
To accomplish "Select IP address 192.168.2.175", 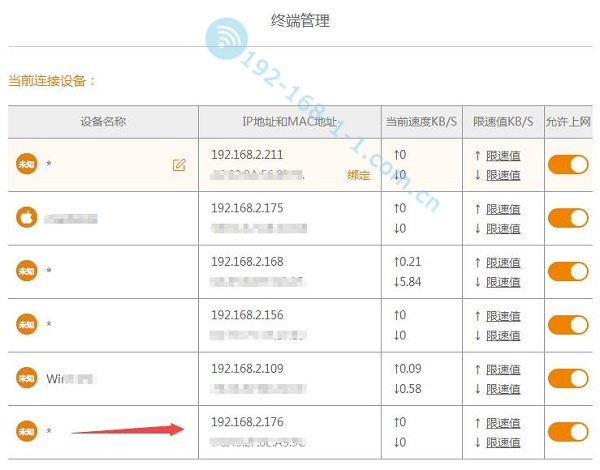I will [x=247, y=208].
